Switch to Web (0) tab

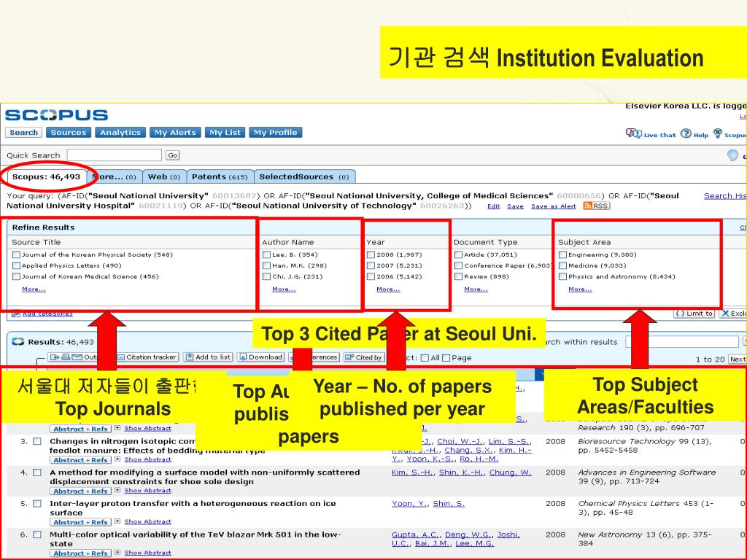(164, 176)
